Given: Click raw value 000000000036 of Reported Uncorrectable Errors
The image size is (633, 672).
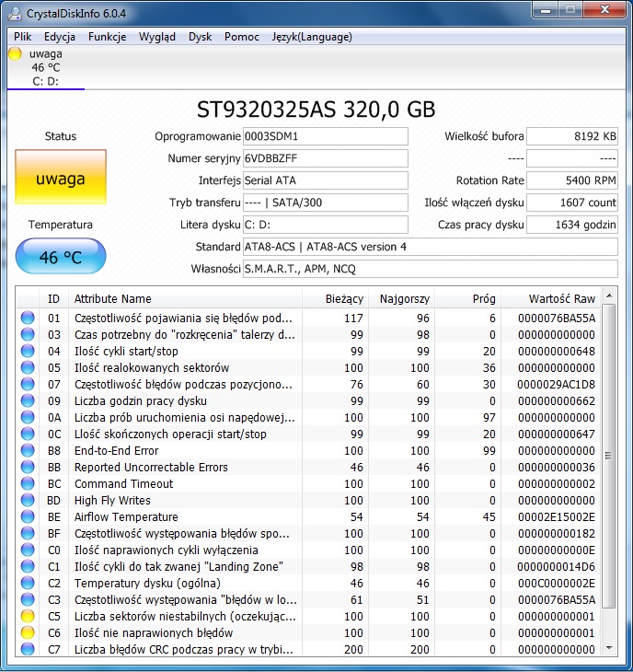Looking at the screenshot, I should tap(557, 467).
